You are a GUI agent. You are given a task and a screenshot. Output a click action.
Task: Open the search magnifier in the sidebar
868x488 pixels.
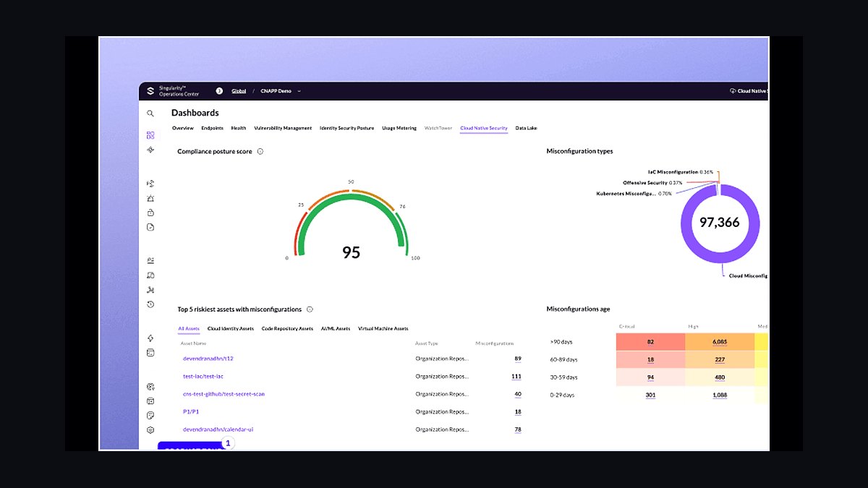click(x=150, y=113)
